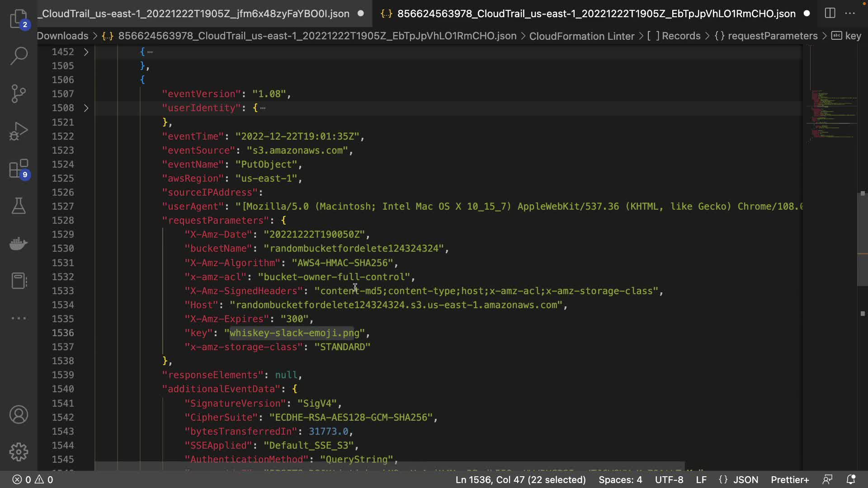The image size is (868, 488).
Task: Open the Extensions view with the 9 badge
Action: (x=19, y=169)
